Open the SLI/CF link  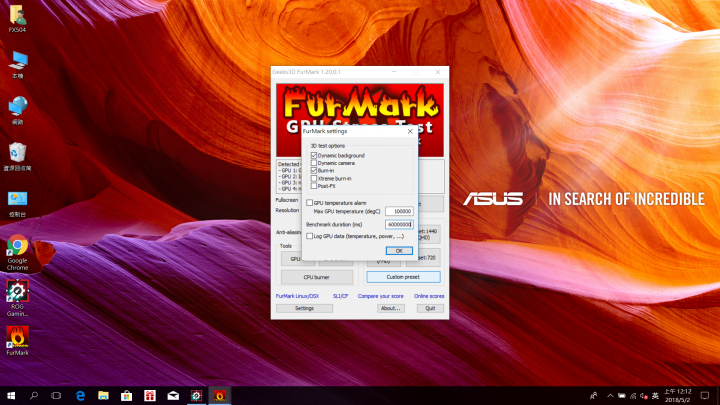[x=340, y=296]
